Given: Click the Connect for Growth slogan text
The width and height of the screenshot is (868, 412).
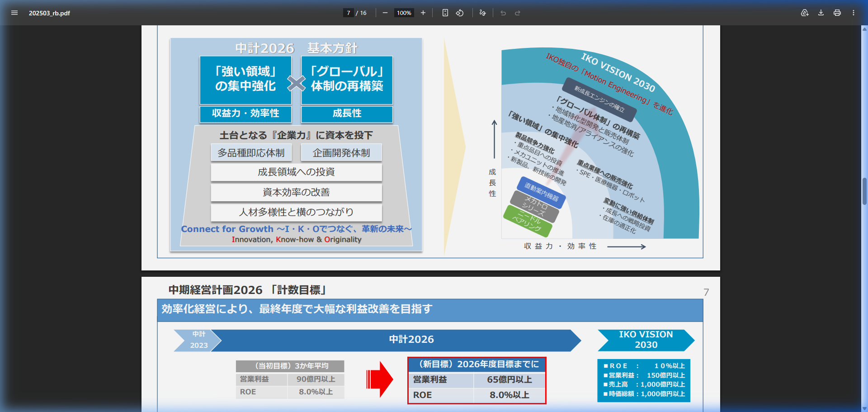Looking at the screenshot, I should [x=296, y=229].
